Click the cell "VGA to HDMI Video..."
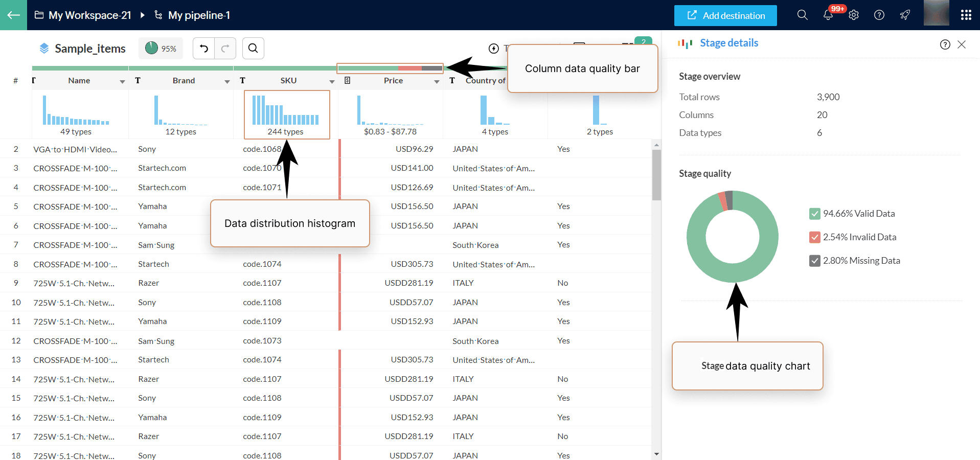The image size is (980, 460). (75, 149)
